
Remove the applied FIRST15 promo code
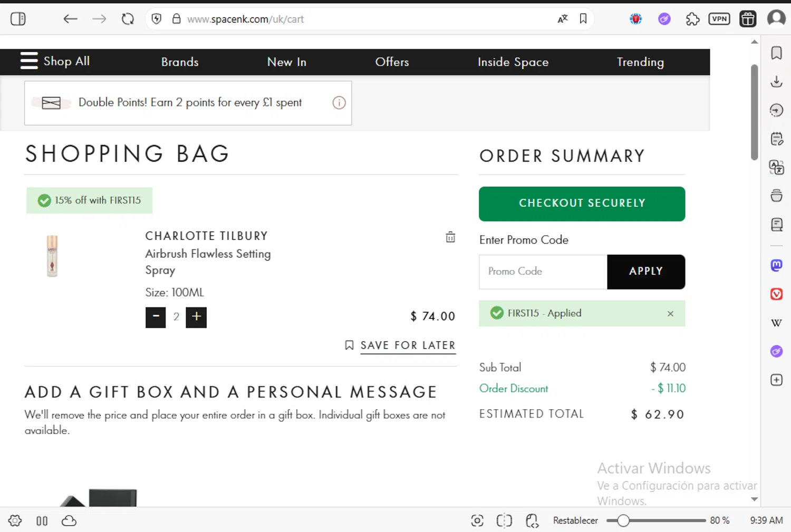click(670, 313)
